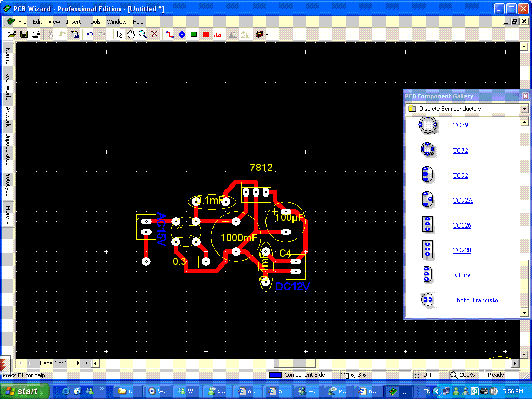Viewport: 532px width, 399px height.
Task: Select the Zoom magnifier tool
Action: [x=142, y=34]
